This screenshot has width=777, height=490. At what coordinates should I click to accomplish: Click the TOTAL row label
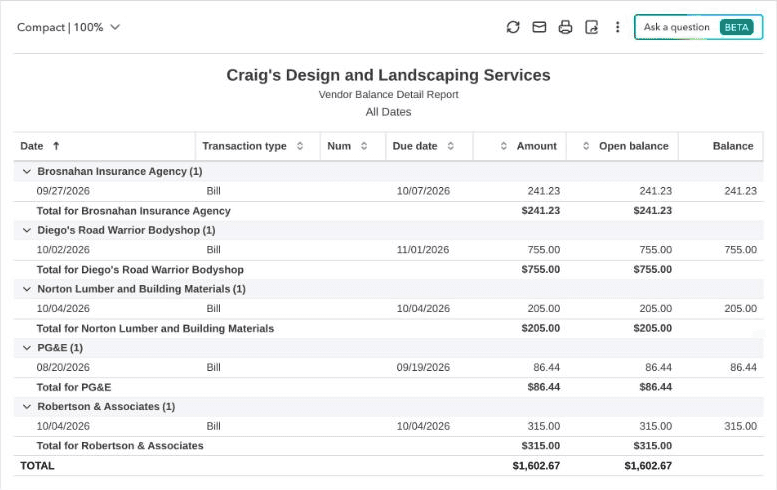click(37, 466)
